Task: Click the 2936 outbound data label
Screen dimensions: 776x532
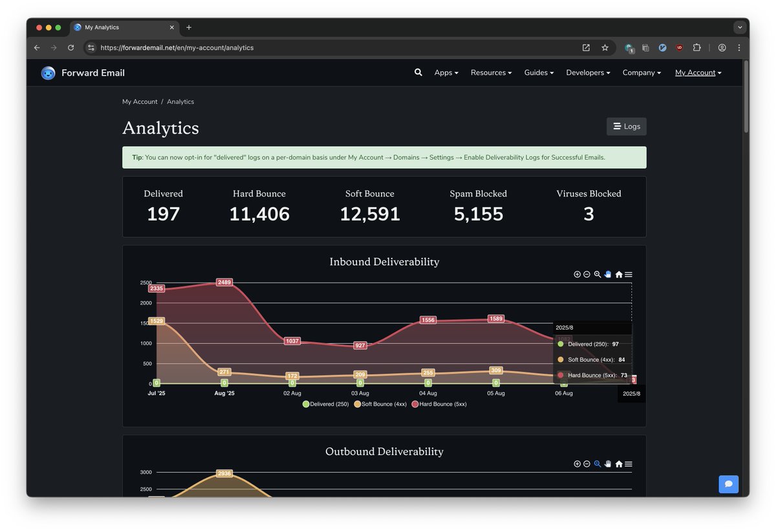Action: click(x=224, y=473)
